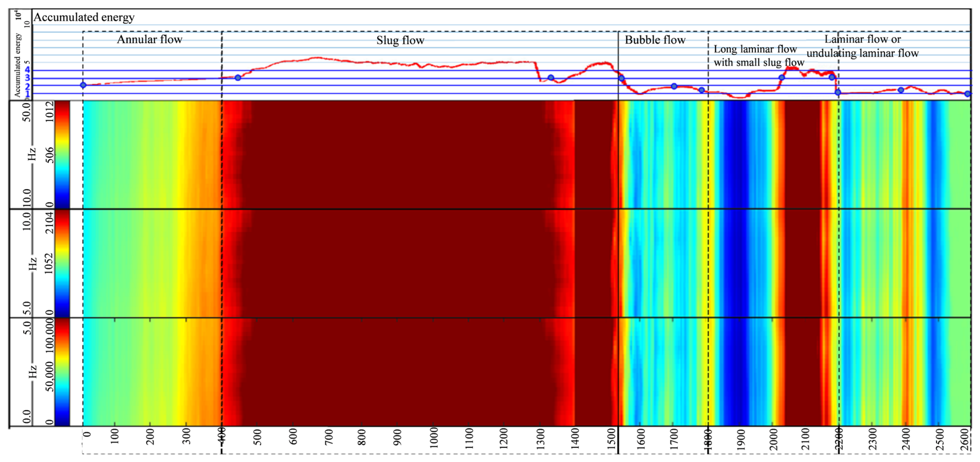980x462 pixels.
Task: Click the 1800 tick on the x-axis
Action: pos(708,439)
